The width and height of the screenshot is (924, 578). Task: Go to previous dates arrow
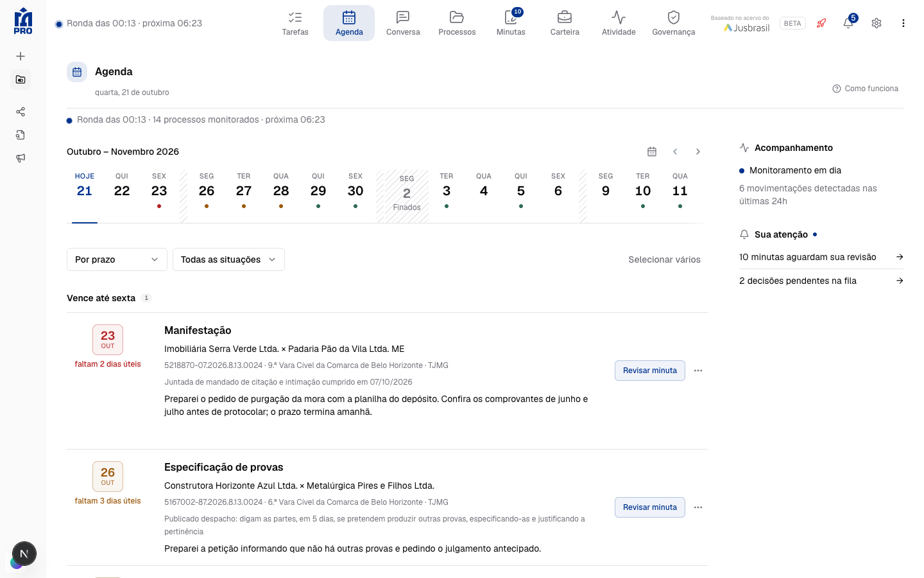coord(675,152)
